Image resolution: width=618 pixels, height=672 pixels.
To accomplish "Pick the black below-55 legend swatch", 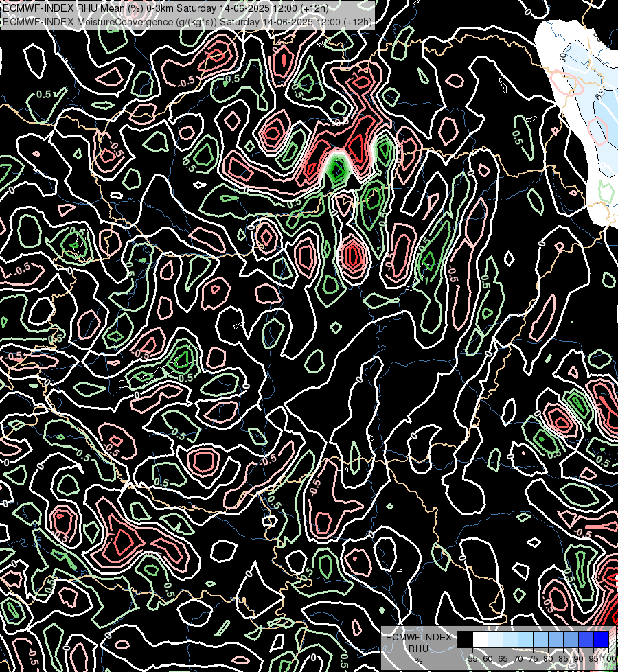I will 466,639.
